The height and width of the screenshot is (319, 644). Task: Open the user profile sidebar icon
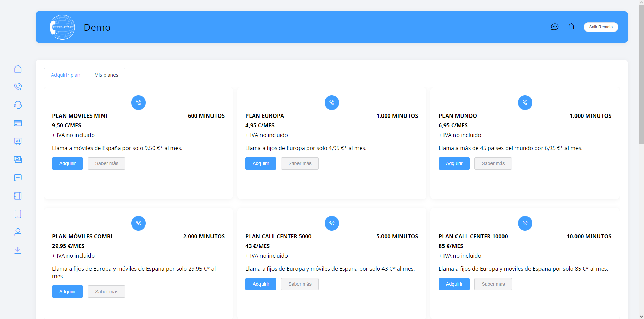pyautogui.click(x=18, y=232)
